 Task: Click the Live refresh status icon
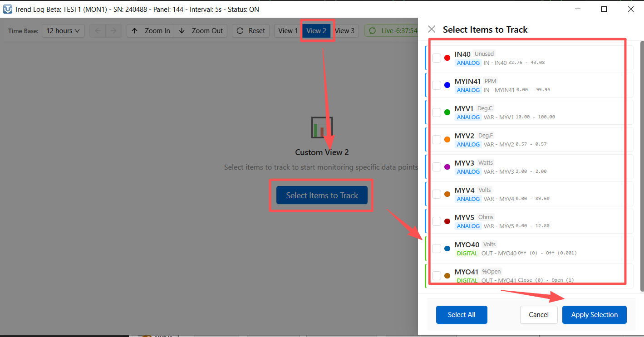coord(373,31)
